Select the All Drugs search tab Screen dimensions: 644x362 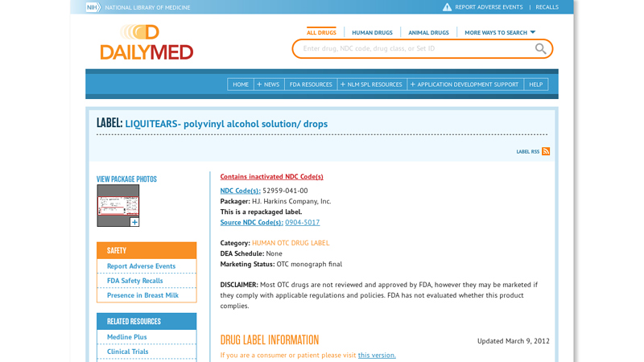coord(321,33)
